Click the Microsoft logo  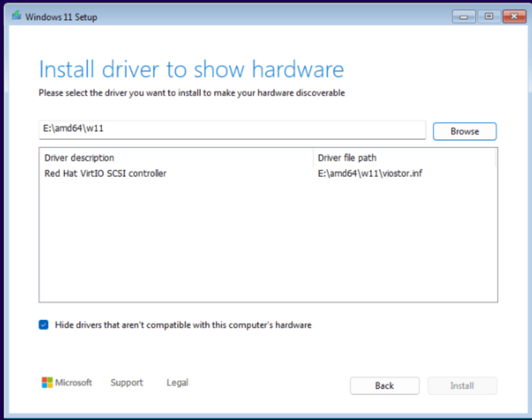pos(67,383)
